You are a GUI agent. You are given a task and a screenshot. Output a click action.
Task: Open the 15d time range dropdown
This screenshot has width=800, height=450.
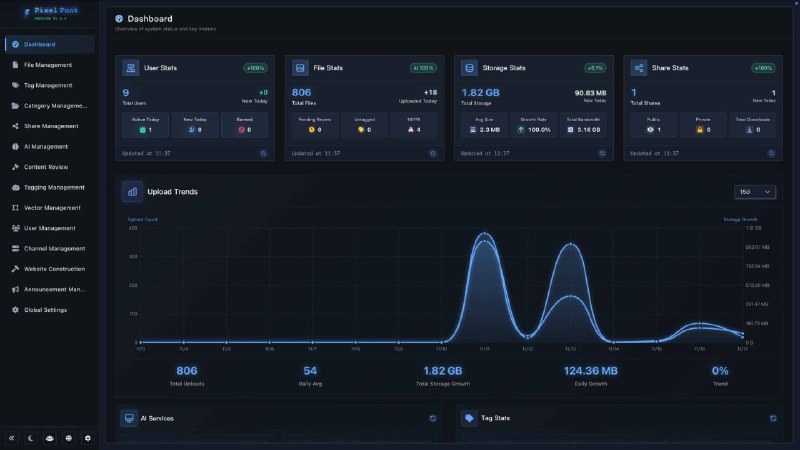[754, 191]
